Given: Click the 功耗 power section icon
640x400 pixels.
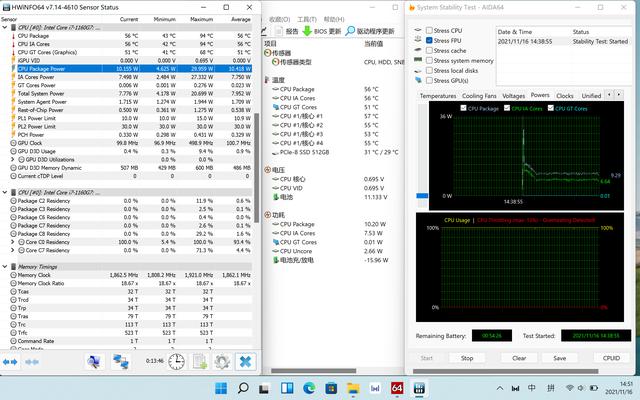Looking at the screenshot, I should pos(268,215).
